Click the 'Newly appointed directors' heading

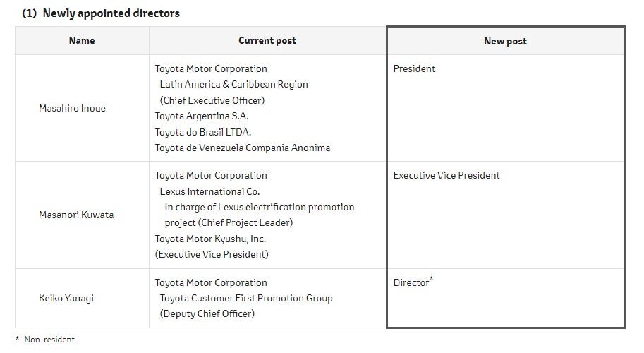click(111, 13)
